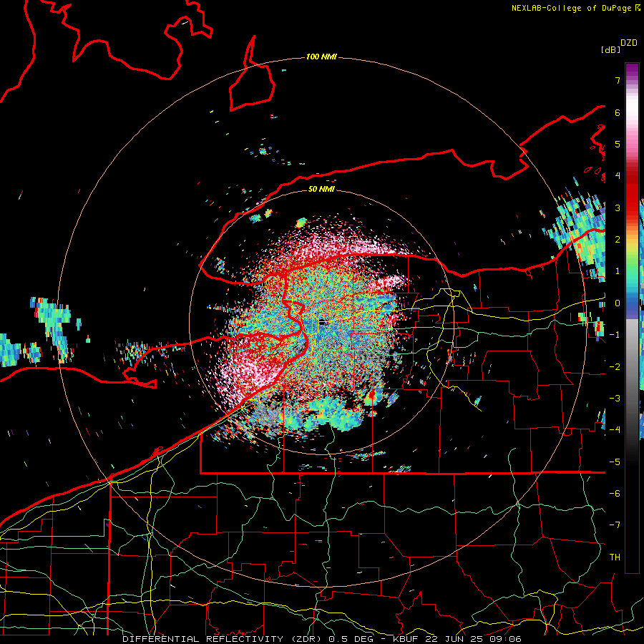
Task: Click the DIFFERENTIAL REFLECTIVITY (ZDR) caption
Action: (221, 639)
